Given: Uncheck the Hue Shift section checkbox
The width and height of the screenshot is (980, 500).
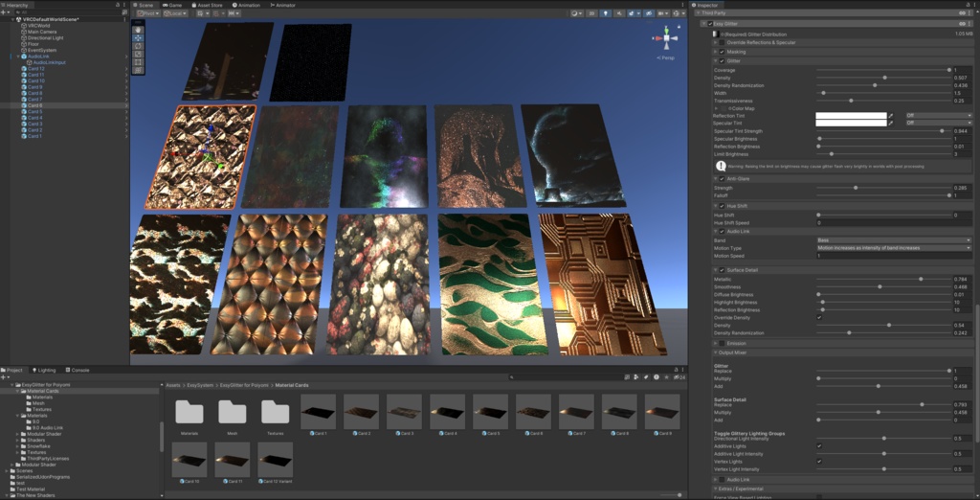Looking at the screenshot, I should 722,205.
